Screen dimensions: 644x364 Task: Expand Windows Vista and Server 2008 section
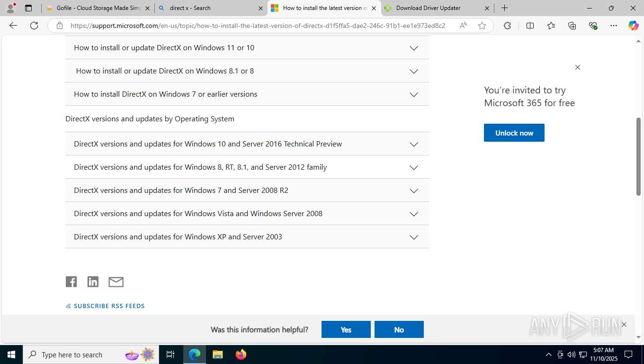[x=247, y=214]
